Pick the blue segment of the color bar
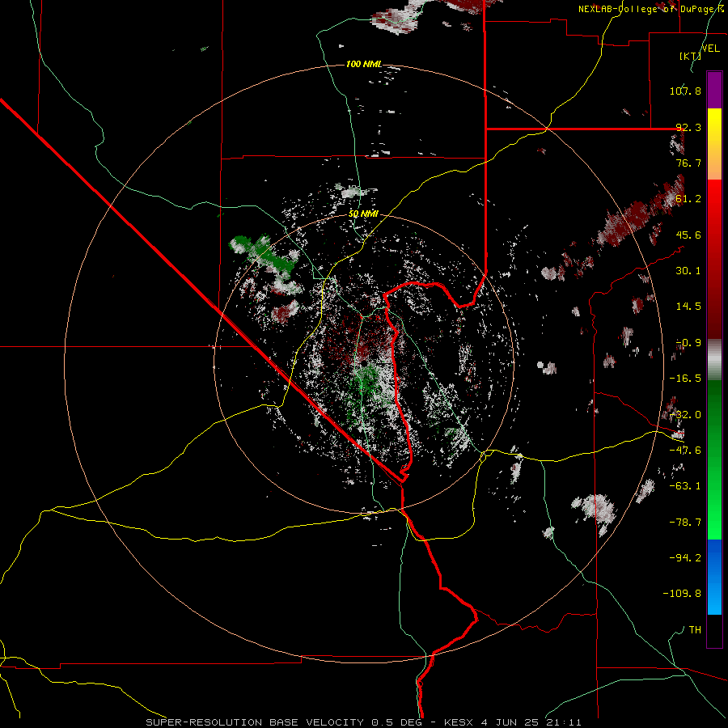 [x=714, y=577]
